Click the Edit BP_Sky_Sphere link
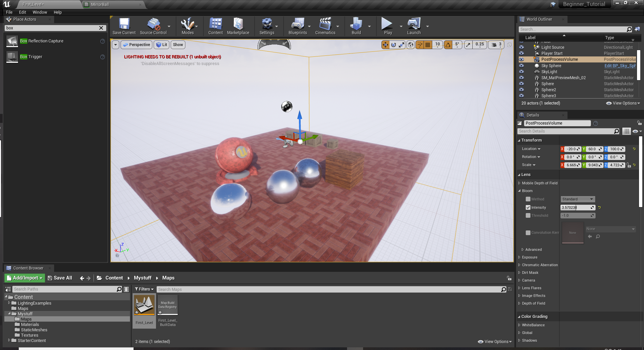The image size is (644, 350). pyautogui.click(x=620, y=65)
